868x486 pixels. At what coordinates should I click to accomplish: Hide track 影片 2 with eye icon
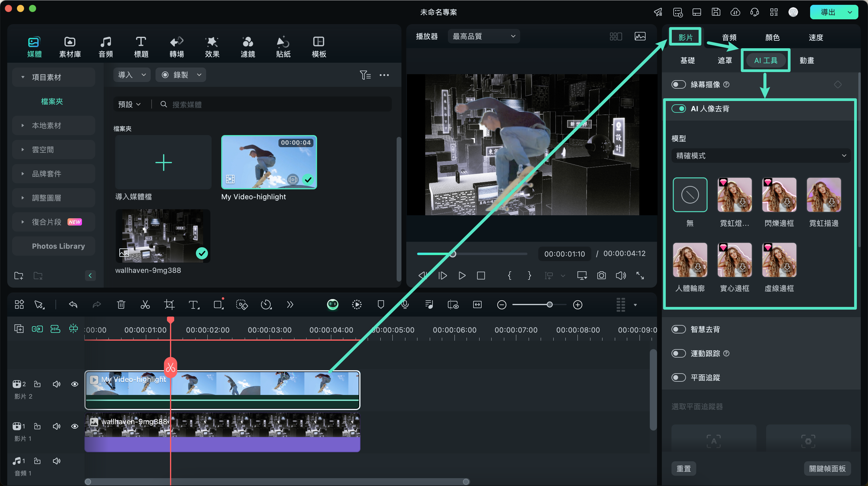pos(74,384)
